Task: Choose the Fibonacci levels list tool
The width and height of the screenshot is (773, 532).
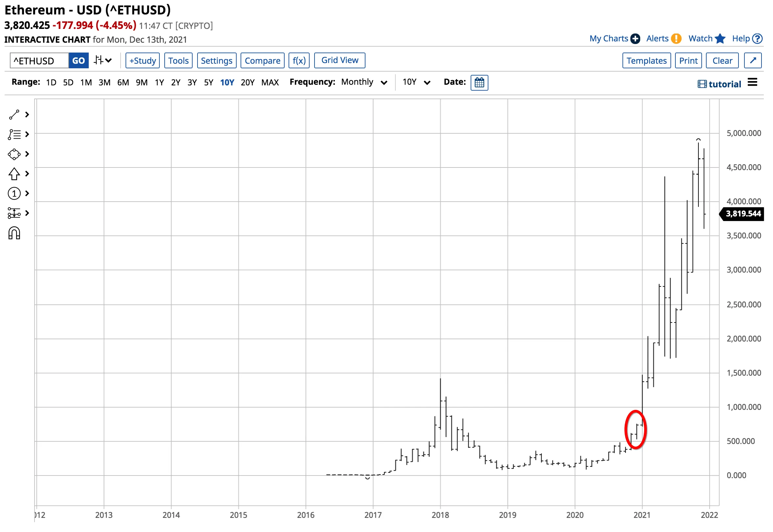Action: (x=14, y=135)
